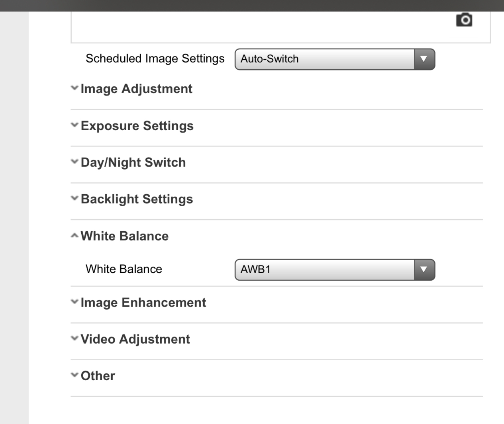Click the chevron beside Image Enhancement

click(75, 302)
